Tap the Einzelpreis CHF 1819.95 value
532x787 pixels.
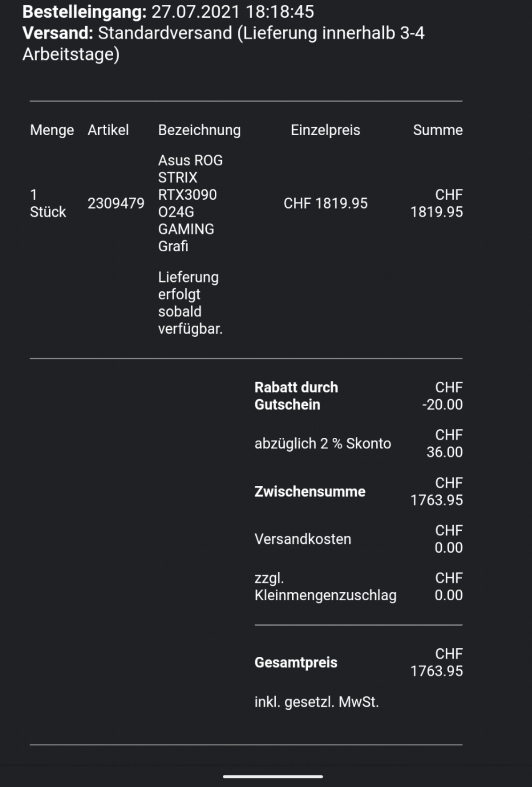point(325,203)
